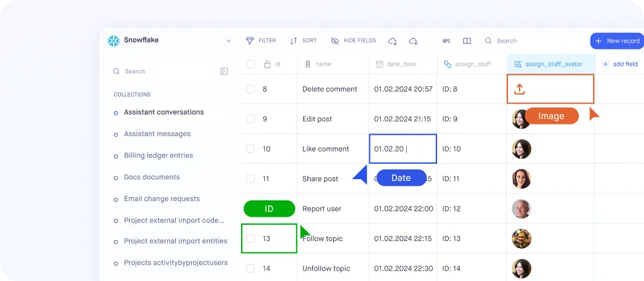Select checkbox for row 10
This screenshot has height=281, width=644.
251,149
